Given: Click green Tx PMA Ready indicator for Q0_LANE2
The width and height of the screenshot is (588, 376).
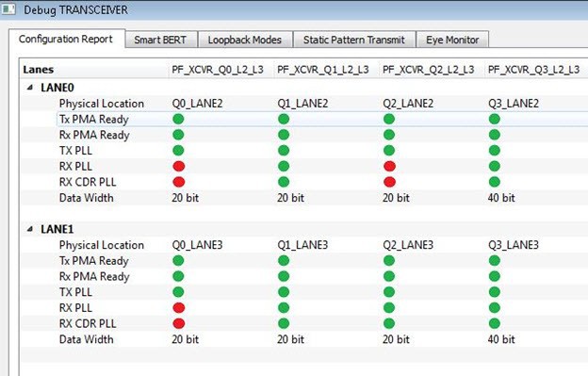Looking at the screenshot, I should 178,120.
